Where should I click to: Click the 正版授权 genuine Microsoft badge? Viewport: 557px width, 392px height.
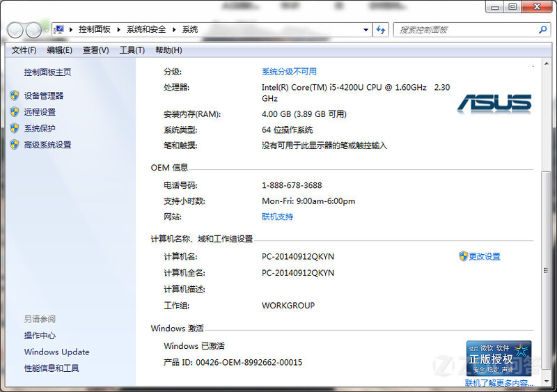click(x=499, y=359)
